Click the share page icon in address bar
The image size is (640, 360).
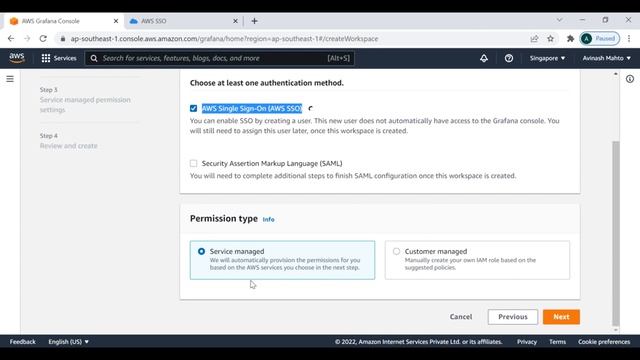click(534, 38)
